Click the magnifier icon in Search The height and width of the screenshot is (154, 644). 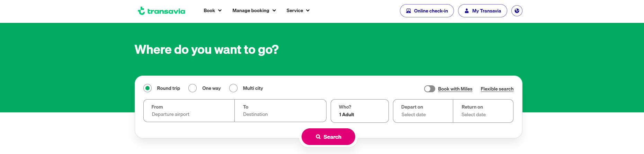tap(318, 137)
